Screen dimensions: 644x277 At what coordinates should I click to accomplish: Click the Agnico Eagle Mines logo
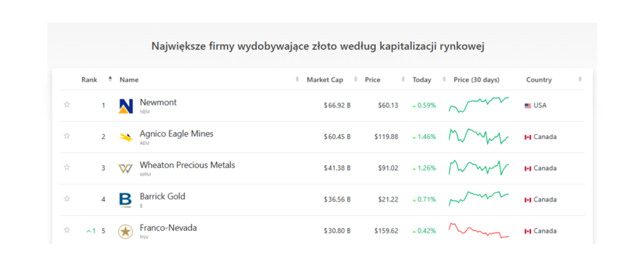125,137
